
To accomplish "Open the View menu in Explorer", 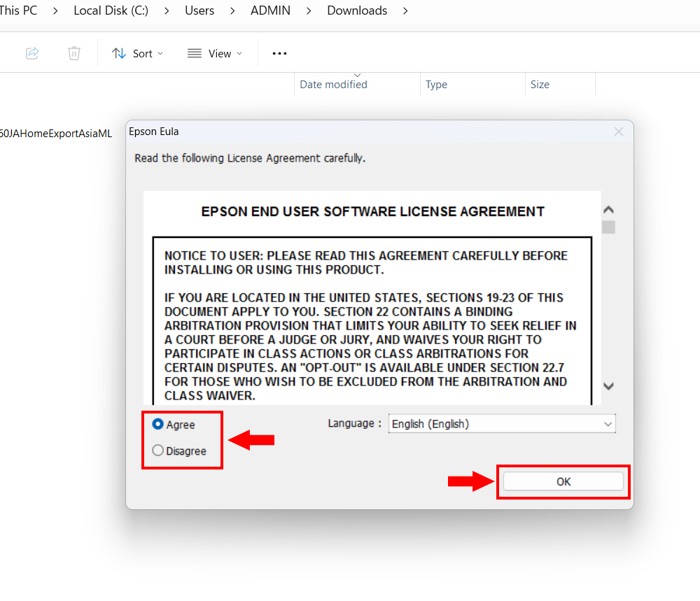I will (215, 54).
